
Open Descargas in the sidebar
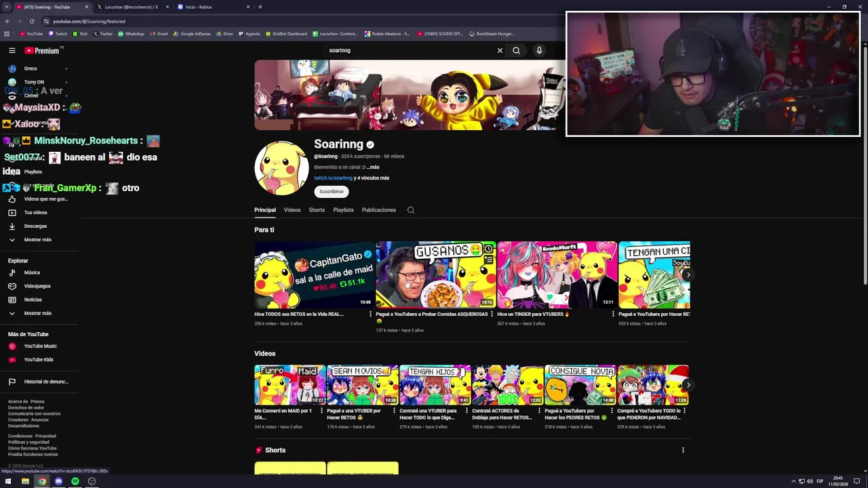pyautogui.click(x=35, y=226)
